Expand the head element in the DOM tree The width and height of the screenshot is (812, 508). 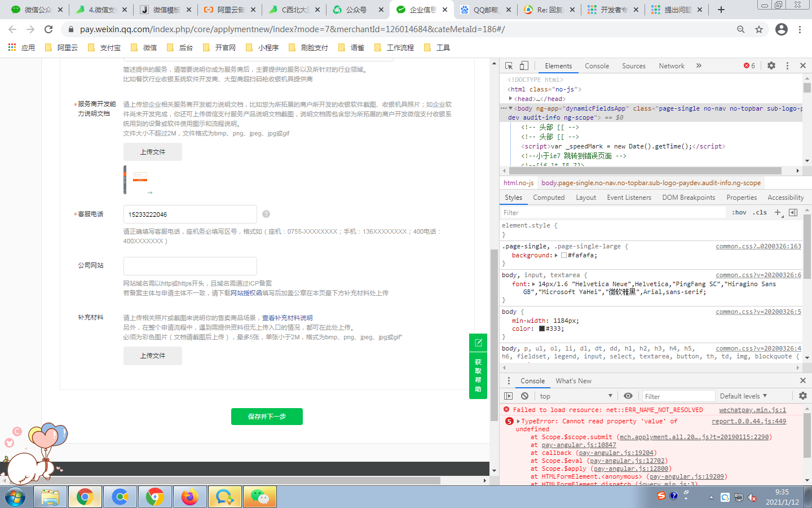pos(510,99)
